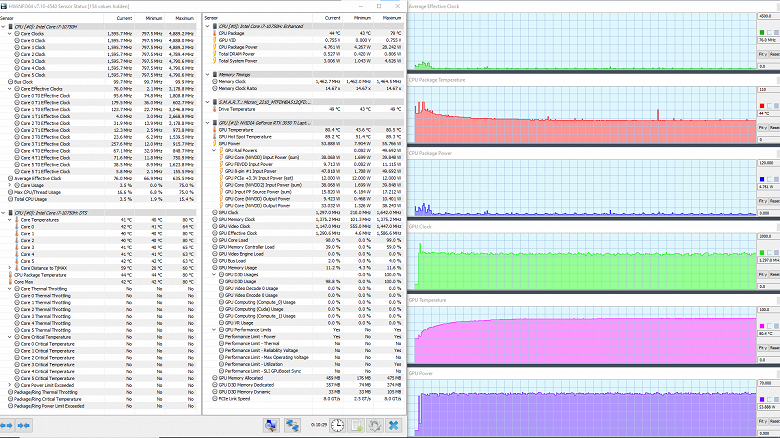Viewport: 780px width, 438px height.
Task: Click the right double-arrow expand columns icon
Action: (x=23, y=426)
